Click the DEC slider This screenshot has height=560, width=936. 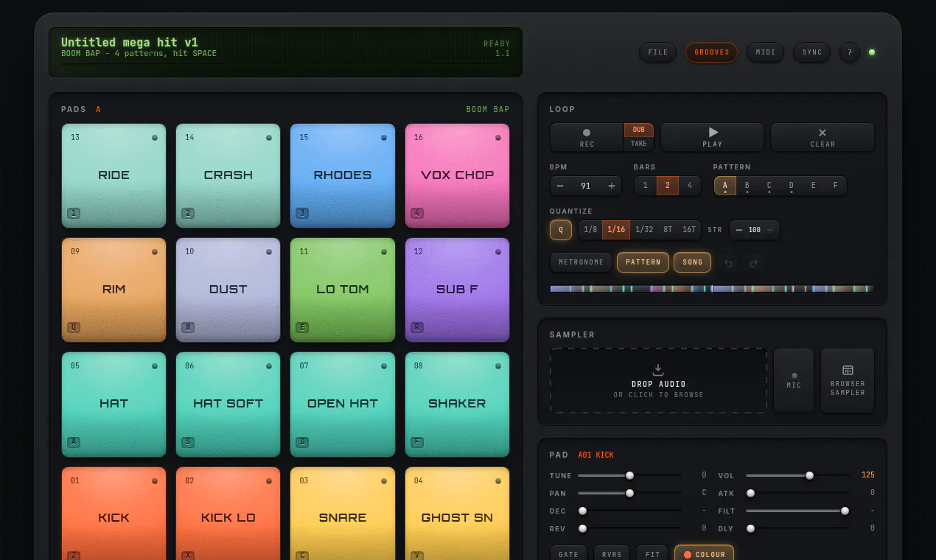tap(629, 511)
